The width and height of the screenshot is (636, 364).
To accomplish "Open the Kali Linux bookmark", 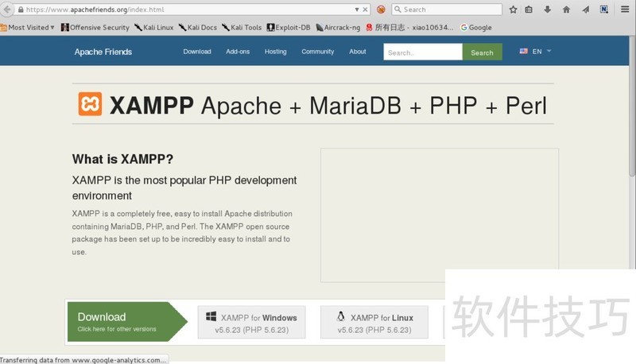I will [154, 28].
